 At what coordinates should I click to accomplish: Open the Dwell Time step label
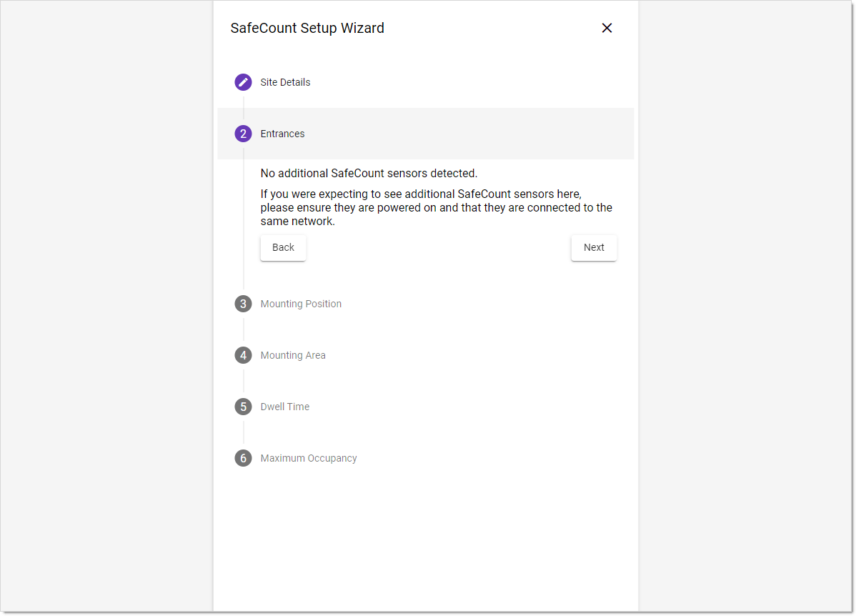point(284,407)
